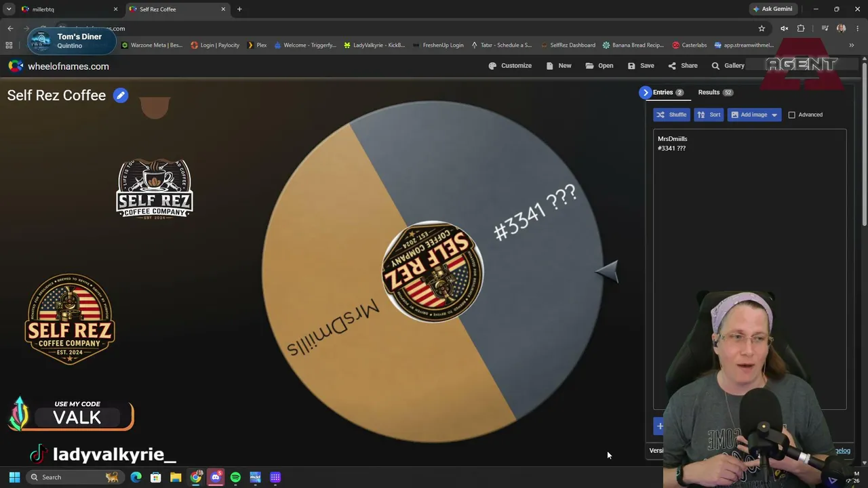
Task: Expand the tab search dropdown
Action: pos(9,9)
